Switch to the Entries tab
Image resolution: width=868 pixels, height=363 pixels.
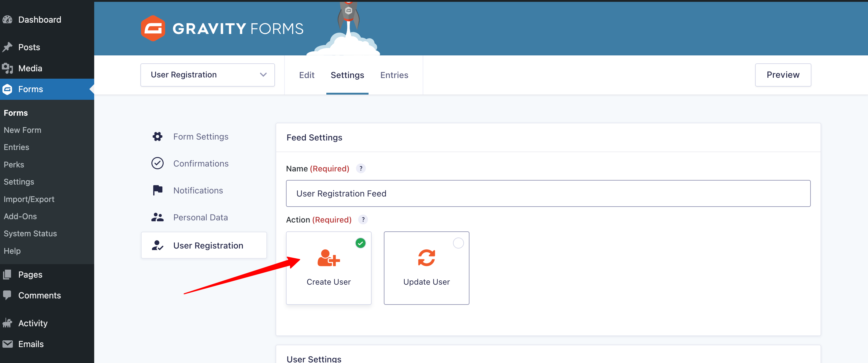pos(394,75)
